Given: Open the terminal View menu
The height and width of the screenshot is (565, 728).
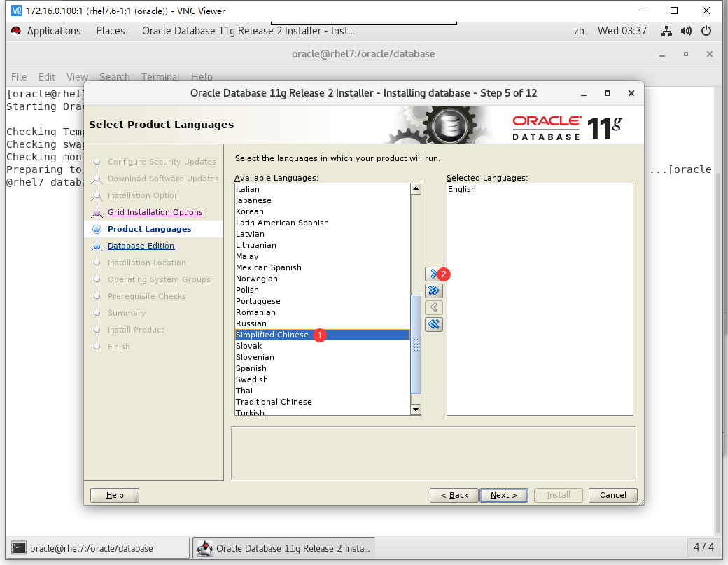Looking at the screenshot, I should [x=77, y=76].
